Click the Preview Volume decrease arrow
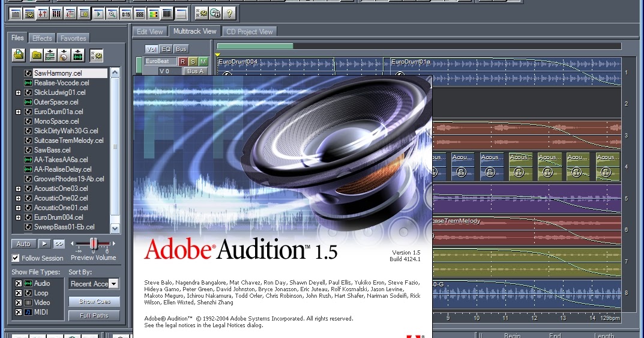The image size is (644, 338). pyautogui.click(x=73, y=244)
